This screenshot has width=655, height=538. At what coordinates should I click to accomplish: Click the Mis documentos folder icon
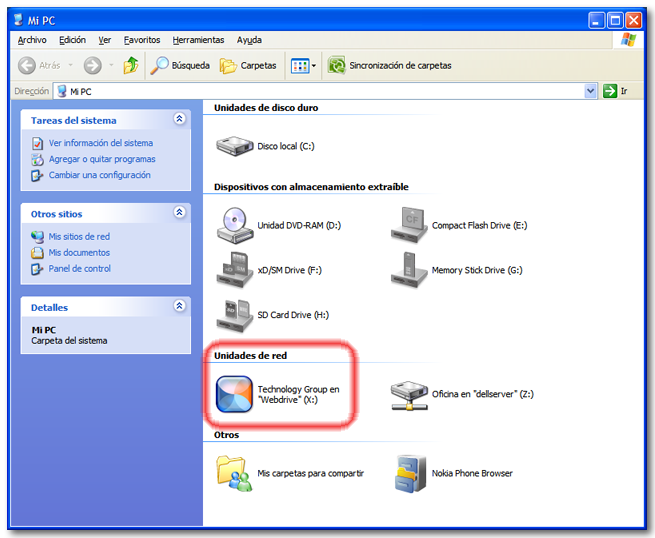pyautogui.click(x=37, y=253)
